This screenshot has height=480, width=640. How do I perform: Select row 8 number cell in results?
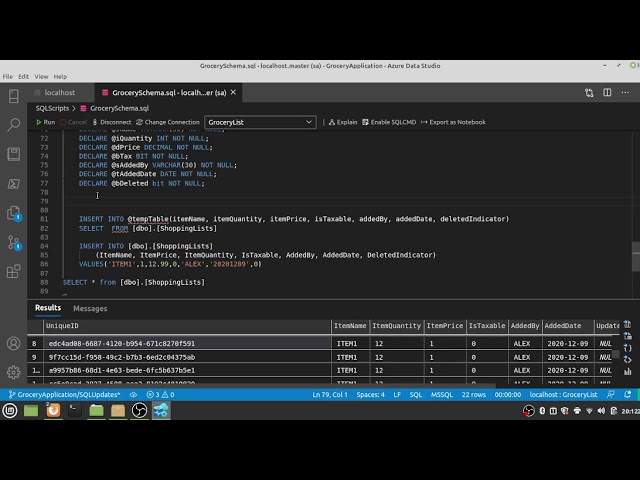(35, 343)
